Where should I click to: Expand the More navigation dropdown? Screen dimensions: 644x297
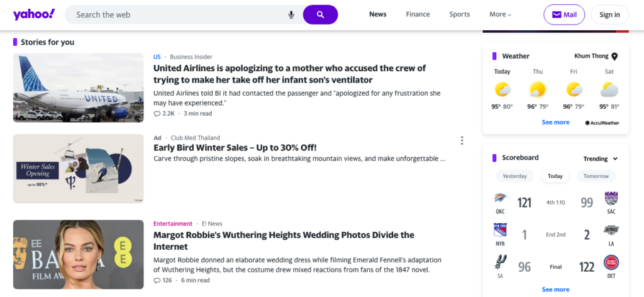pyautogui.click(x=500, y=14)
